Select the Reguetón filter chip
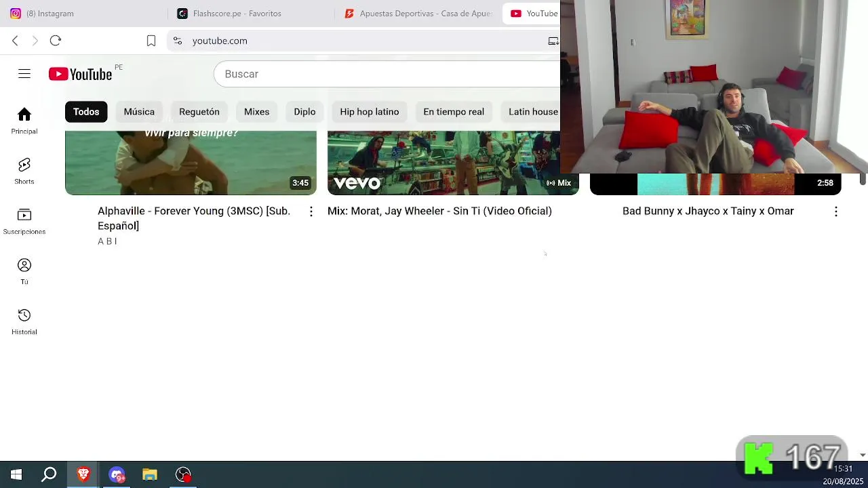 199,112
